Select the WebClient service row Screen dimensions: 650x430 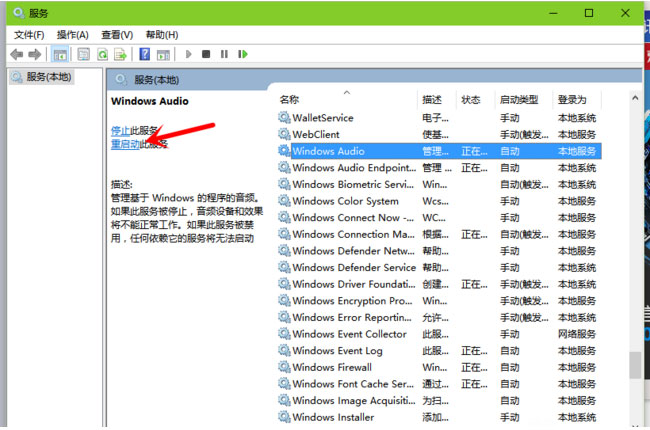pos(439,134)
